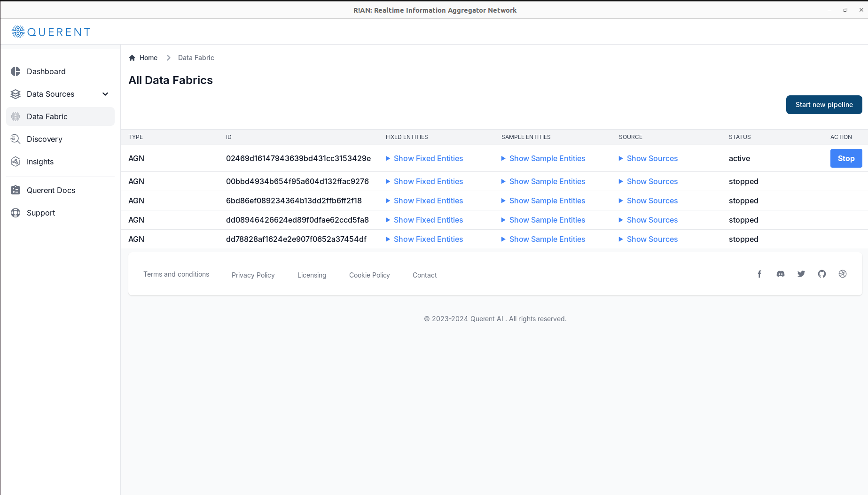Open the GitHub footer icon
The width and height of the screenshot is (868, 495).
(x=822, y=274)
